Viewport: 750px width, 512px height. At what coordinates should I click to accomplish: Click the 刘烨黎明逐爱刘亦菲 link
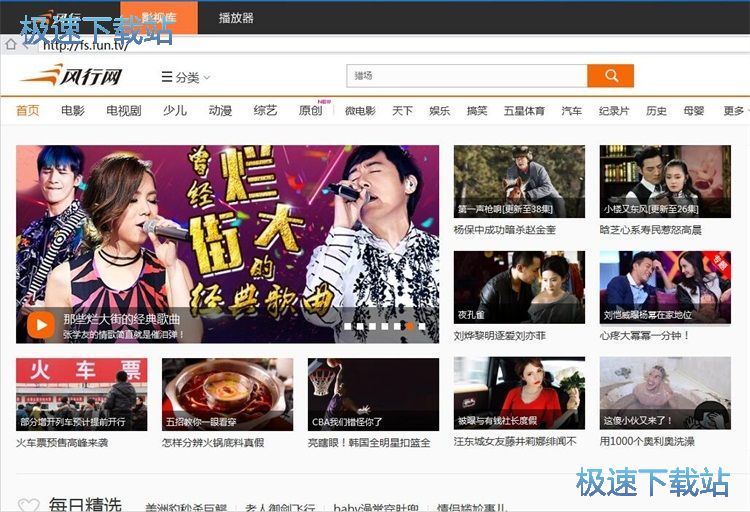click(x=500, y=336)
